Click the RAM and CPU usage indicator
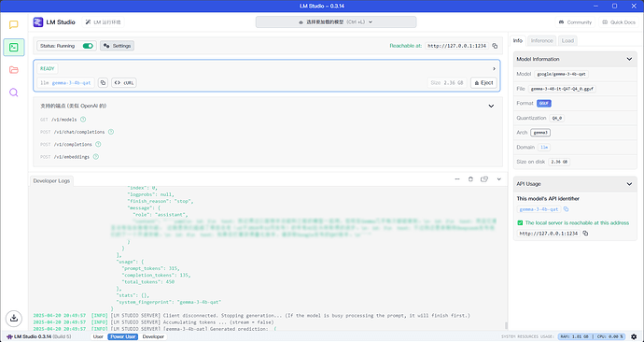Image resolution: width=644 pixels, height=342 pixels. click(592, 336)
